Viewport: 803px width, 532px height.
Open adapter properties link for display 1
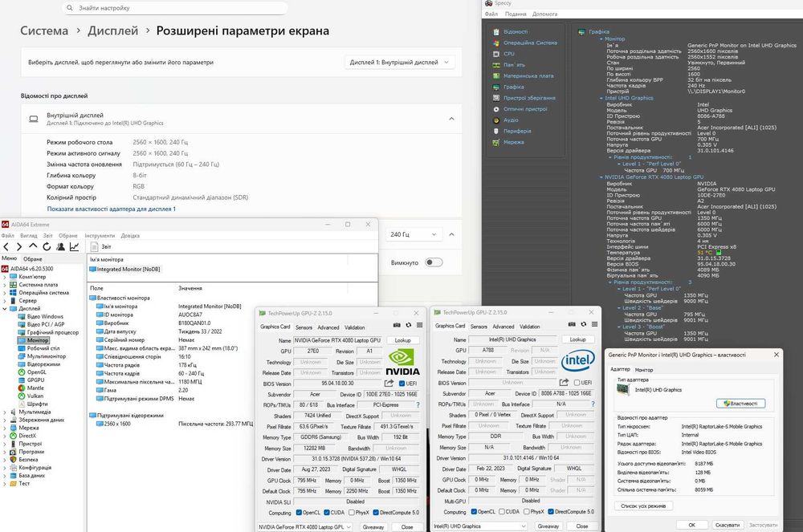coord(111,209)
